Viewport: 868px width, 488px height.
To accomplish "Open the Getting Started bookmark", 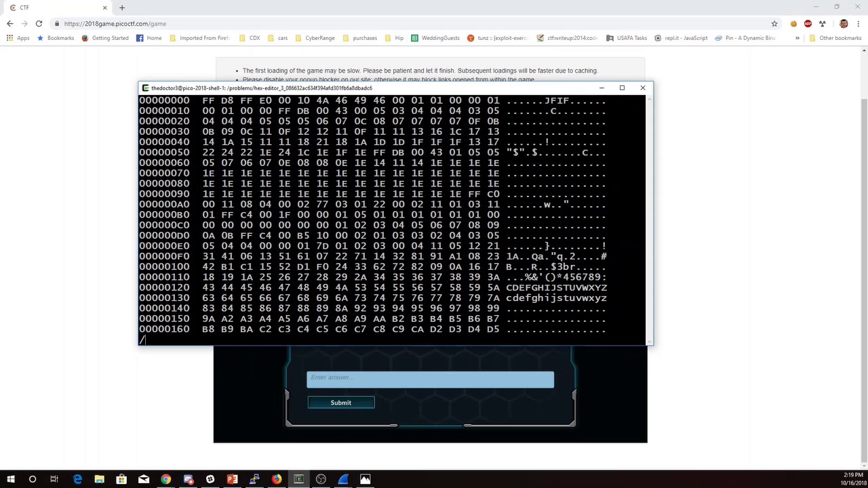I will tap(105, 38).
